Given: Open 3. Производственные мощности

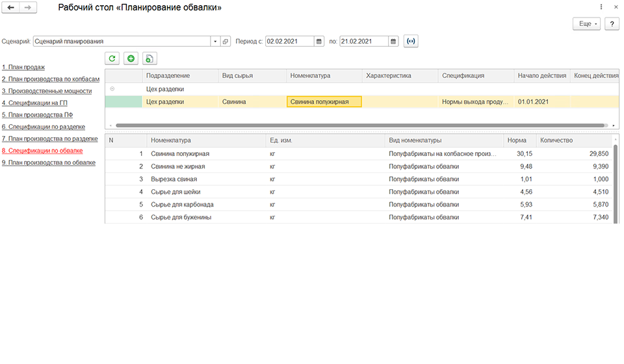Looking at the screenshot, I should tap(47, 91).
